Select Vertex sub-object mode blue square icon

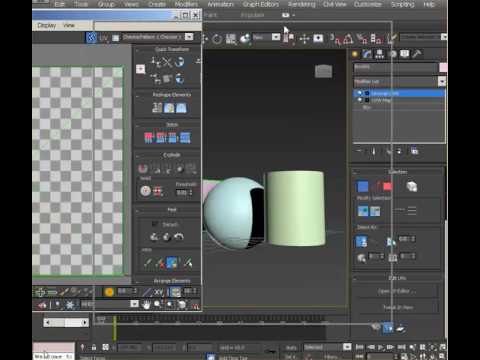click(363, 186)
